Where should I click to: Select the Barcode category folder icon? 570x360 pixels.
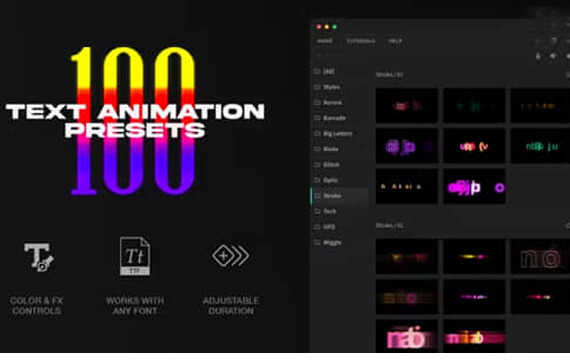317,118
